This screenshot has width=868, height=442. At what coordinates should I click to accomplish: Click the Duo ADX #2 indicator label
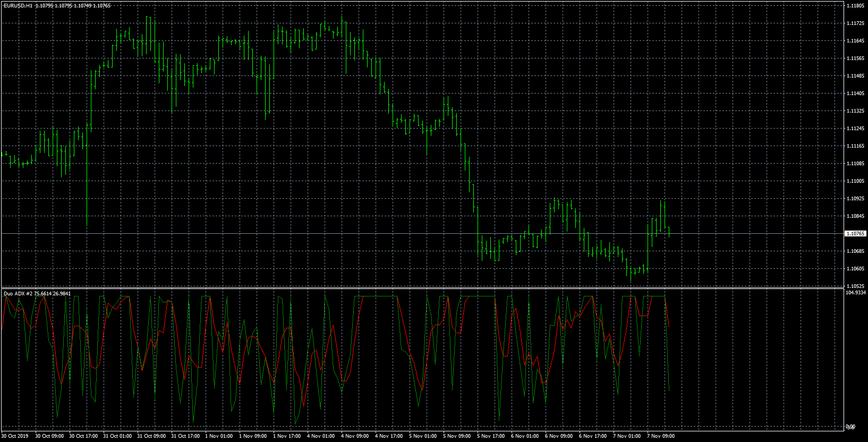(18, 293)
